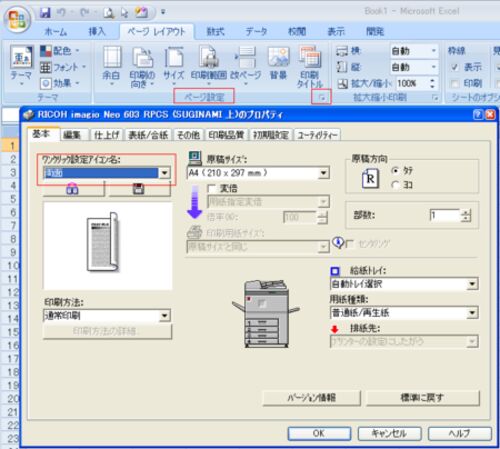The image size is (500, 449).
Task: Switch to the 印刷品質 tab
Action: pyautogui.click(x=226, y=135)
